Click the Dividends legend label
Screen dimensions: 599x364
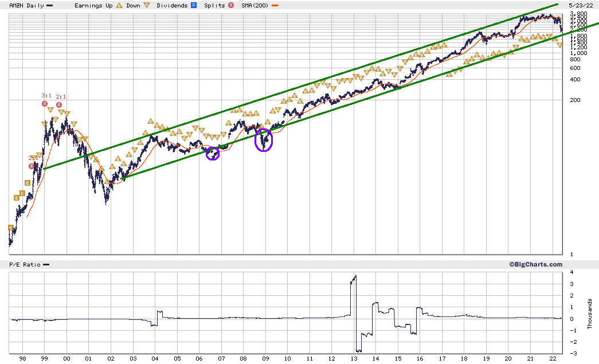click(172, 6)
